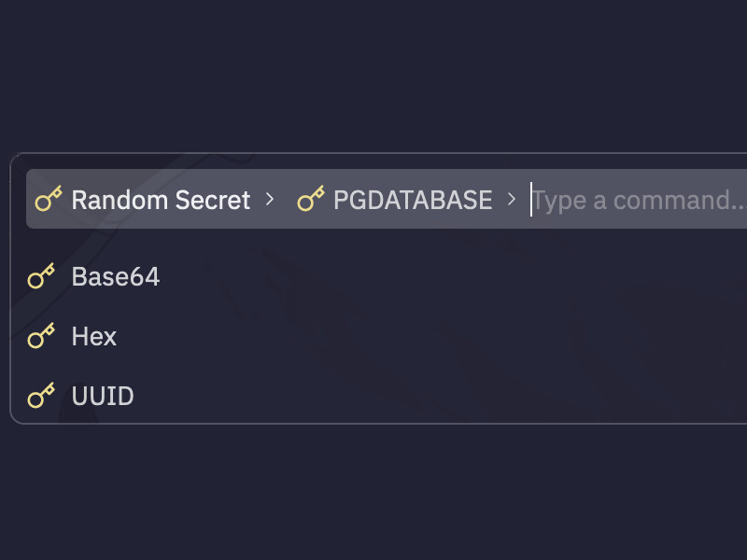Choose the Base64 option
The image size is (747, 560).
tap(116, 277)
